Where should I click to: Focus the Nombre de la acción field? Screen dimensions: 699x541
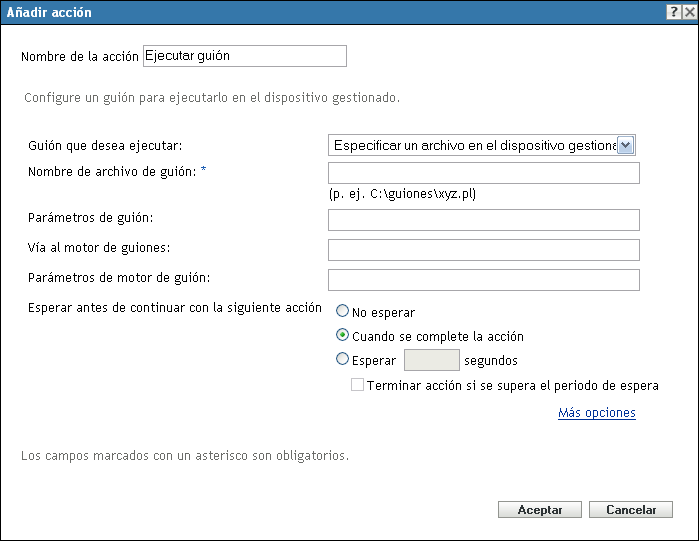click(x=245, y=56)
